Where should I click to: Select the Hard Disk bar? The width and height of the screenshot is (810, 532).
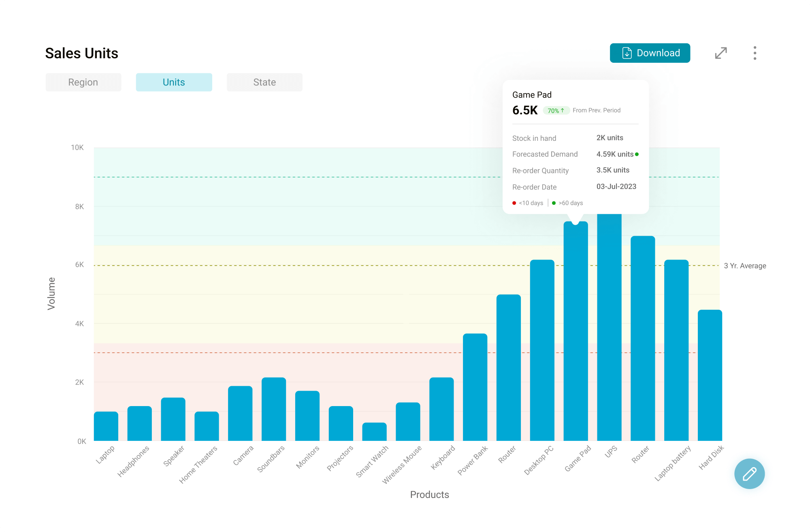pos(710,375)
